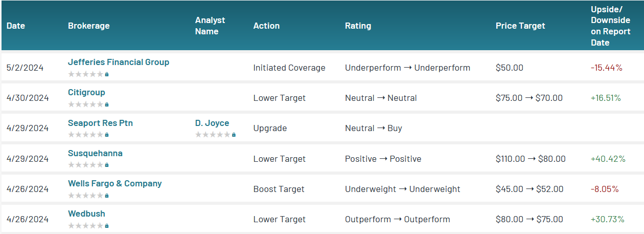Sort by the Price Target column header
The height and width of the screenshot is (234, 644).
tap(520, 26)
